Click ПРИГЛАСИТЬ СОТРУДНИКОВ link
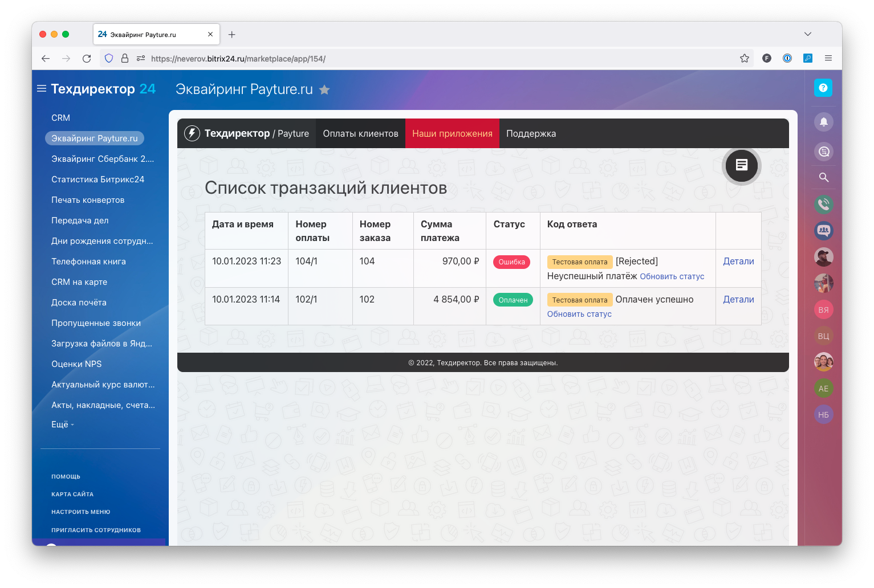874x588 pixels. point(96,530)
